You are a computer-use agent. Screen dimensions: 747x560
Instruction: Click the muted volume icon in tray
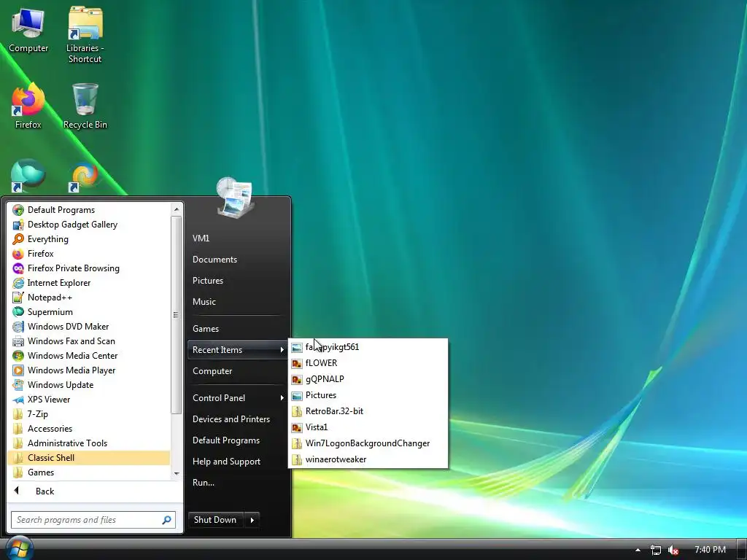[x=673, y=550]
